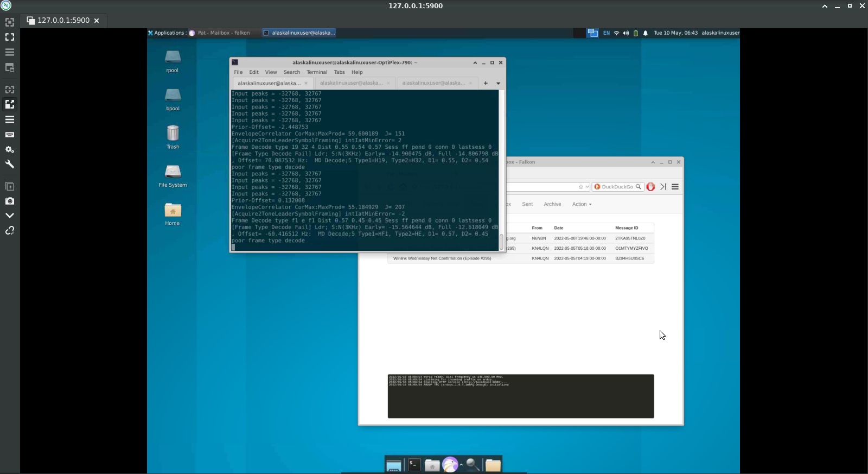Open the Falkon hamburger menu

[x=675, y=187]
